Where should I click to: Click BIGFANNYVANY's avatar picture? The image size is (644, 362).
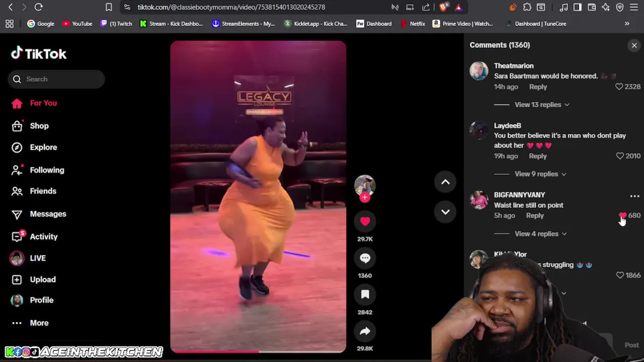[x=479, y=200]
